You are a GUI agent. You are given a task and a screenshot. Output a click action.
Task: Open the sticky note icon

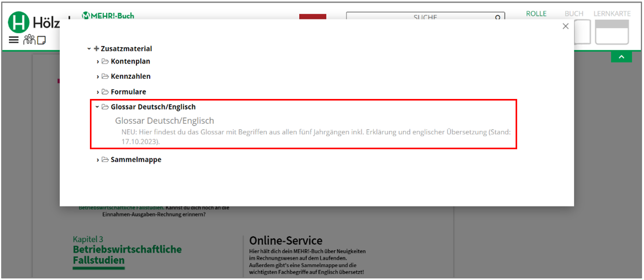coord(41,40)
